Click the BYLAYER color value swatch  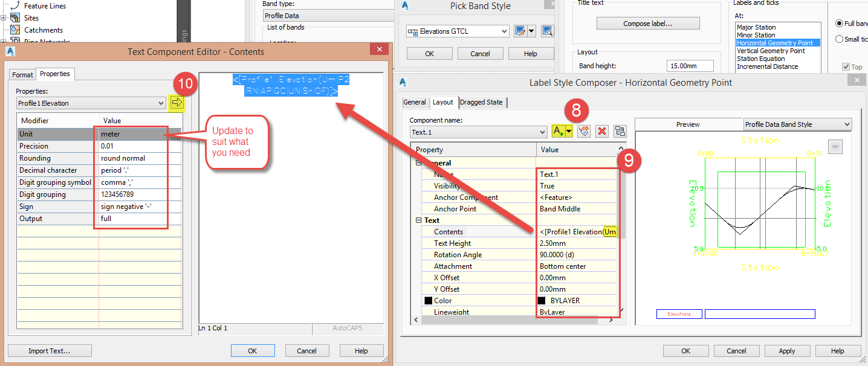[542, 301]
